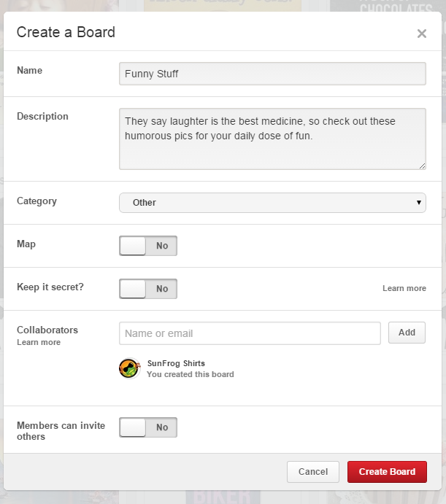This screenshot has height=504, width=446.
Task: Click the red Create Board button
Action: click(x=387, y=472)
